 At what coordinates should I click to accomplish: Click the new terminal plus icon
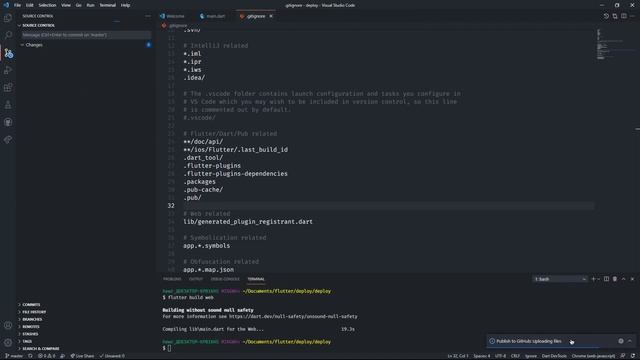pos(593,279)
